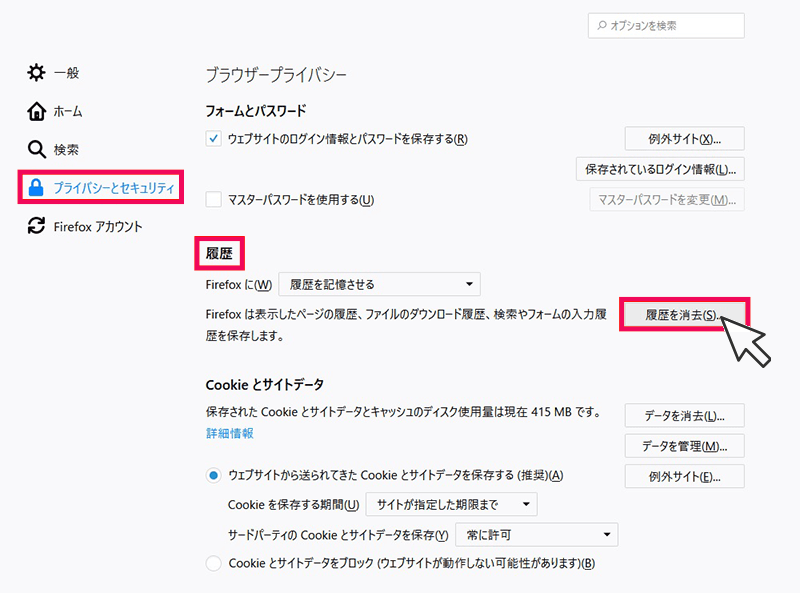Select Cookie とサイトデータを保存する radio button
The height and width of the screenshot is (593, 800).
pyautogui.click(x=213, y=475)
